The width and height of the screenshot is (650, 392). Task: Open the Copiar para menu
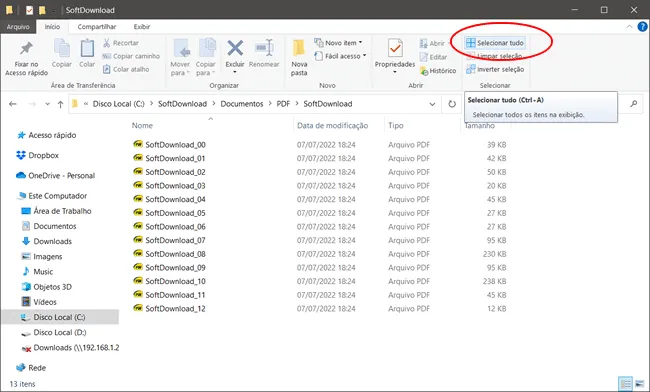206,57
